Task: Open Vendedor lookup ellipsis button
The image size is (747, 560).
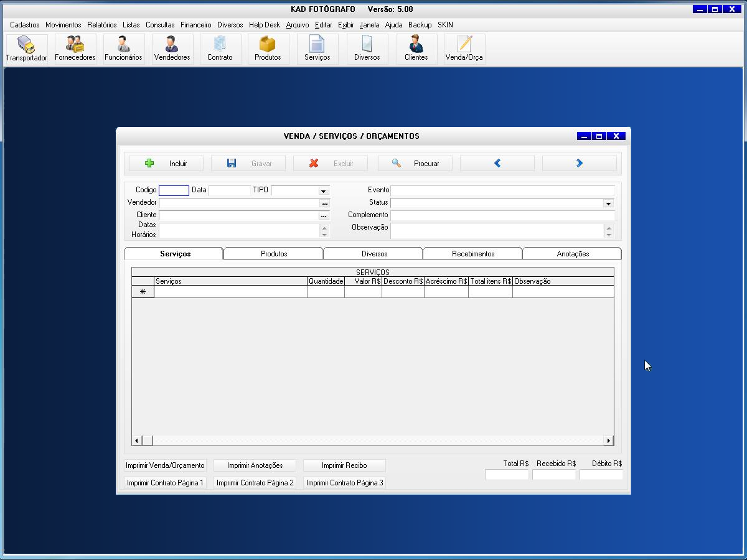Action: click(x=324, y=203)
